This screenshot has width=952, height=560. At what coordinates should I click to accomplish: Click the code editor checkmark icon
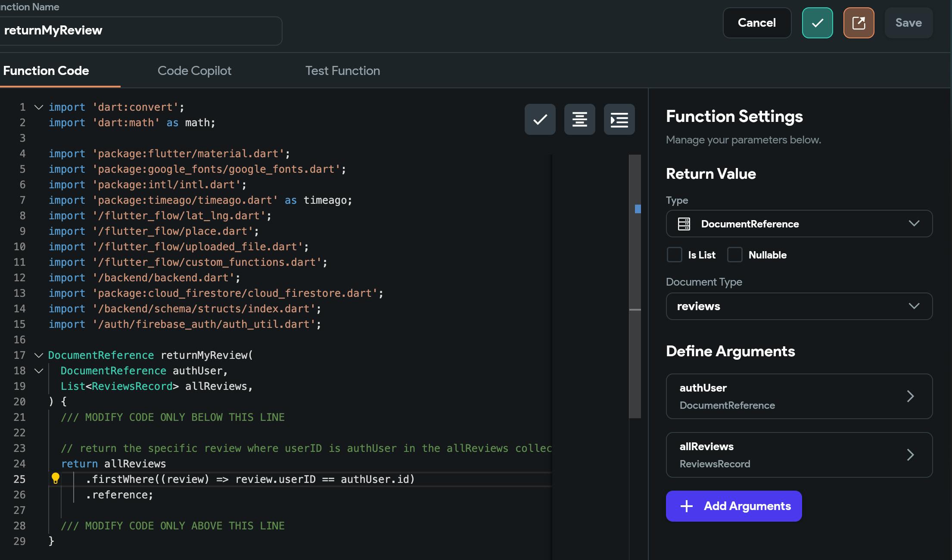540,119
